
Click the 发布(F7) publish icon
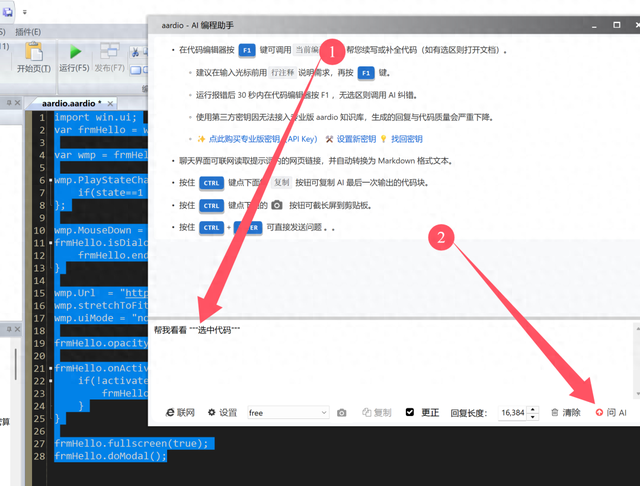tap(109, 51)
